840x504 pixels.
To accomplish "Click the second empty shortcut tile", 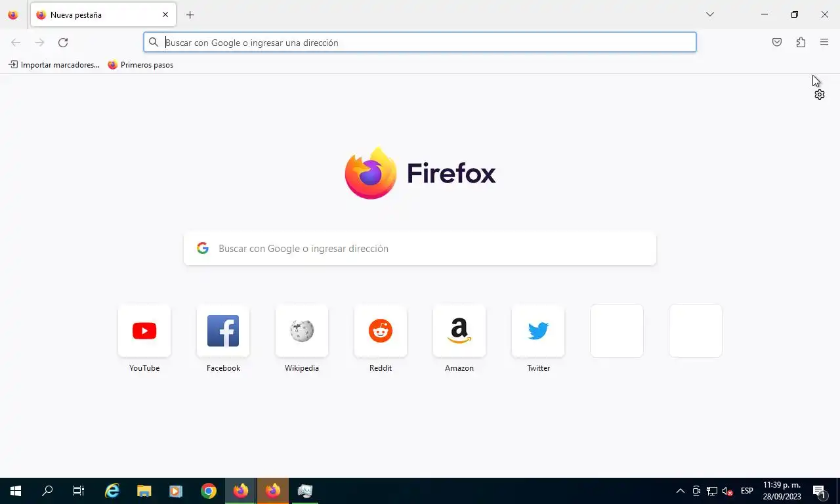I will 696,331.
